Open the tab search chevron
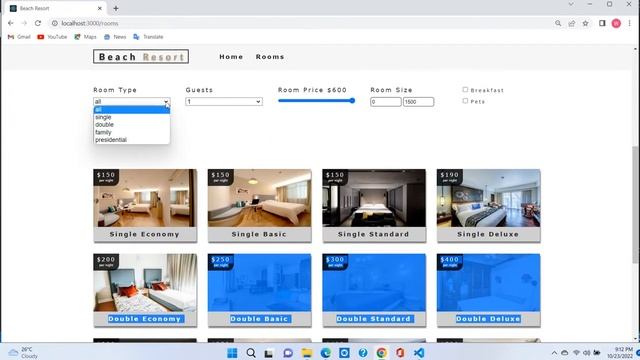Image resolution: width=640 pixels, height=360 pixels. coord(571,4)
